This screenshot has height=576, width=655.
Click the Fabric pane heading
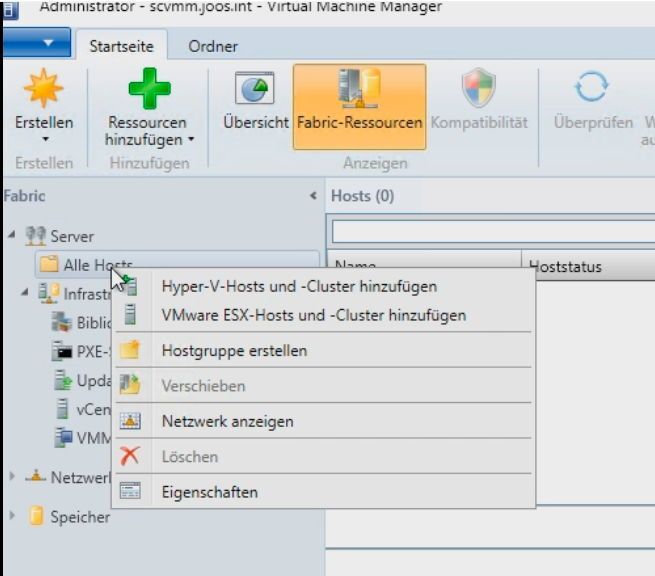point(25,195)
